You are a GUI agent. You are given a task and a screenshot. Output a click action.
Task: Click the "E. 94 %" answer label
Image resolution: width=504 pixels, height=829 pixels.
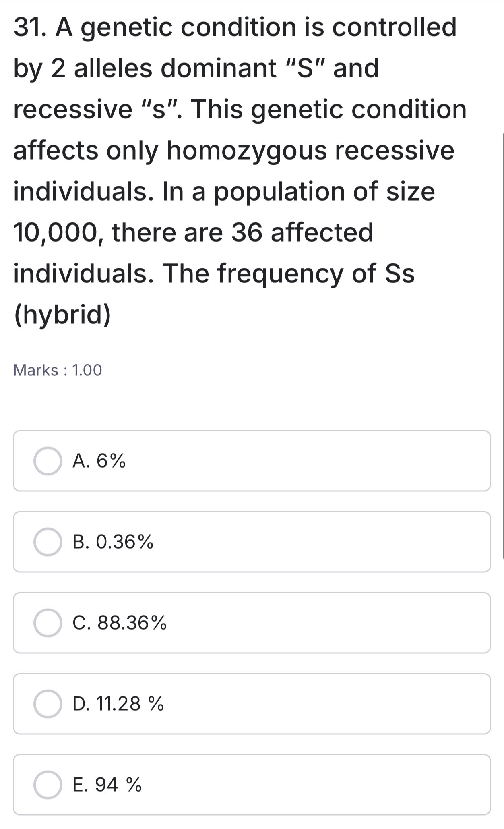107,785
